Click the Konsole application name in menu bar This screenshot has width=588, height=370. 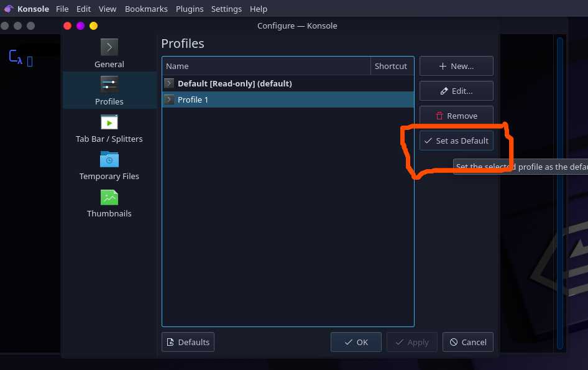pos(33,9)
